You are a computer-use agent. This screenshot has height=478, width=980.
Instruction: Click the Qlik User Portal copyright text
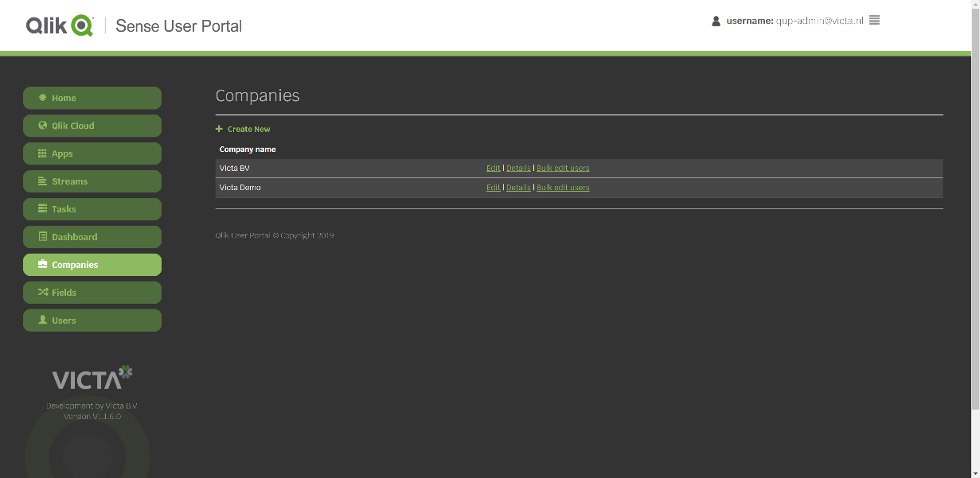(x=275, y=235)
